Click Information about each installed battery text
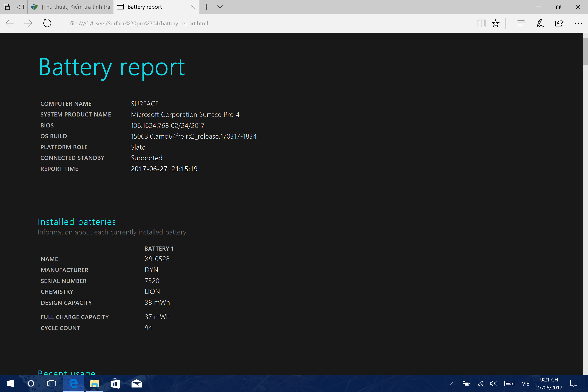The image size is (588, 392). (x=112, y=232)
